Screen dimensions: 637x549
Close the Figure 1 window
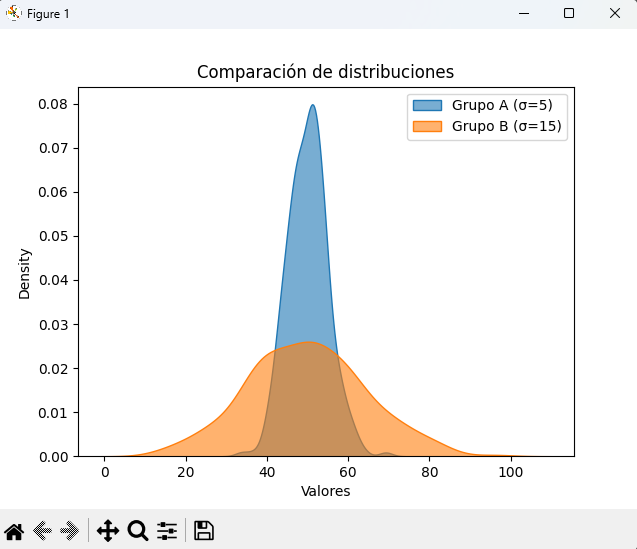(x=614, y=13)
